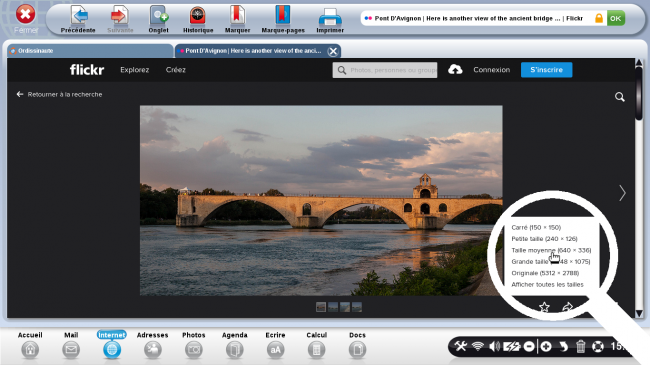Click the S'inscrire button

pyautogui.click(x=546, y=70)
